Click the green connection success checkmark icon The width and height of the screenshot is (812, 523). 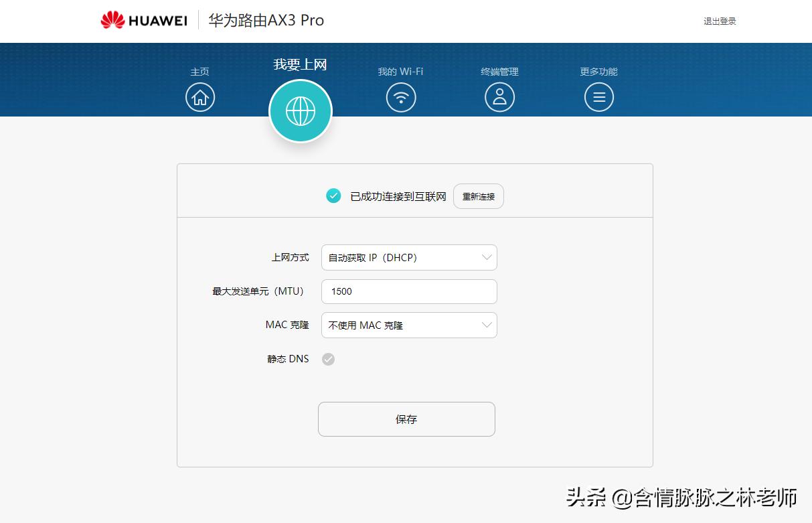tap(333, 196)
